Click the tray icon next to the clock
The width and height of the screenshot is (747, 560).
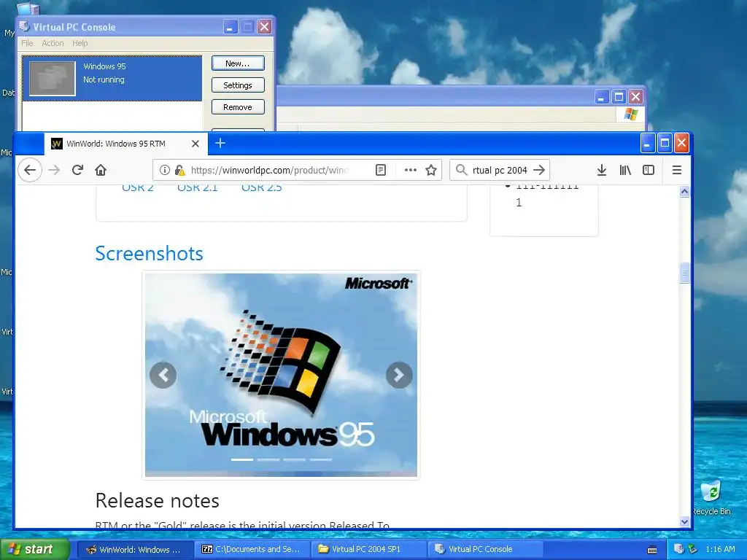click(x=693, y=549)
